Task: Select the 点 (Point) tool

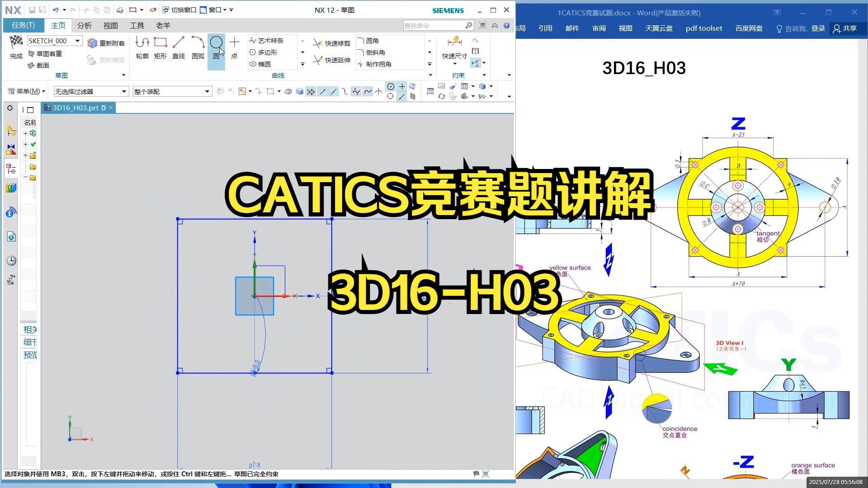Action: click(x=234, y=47)
